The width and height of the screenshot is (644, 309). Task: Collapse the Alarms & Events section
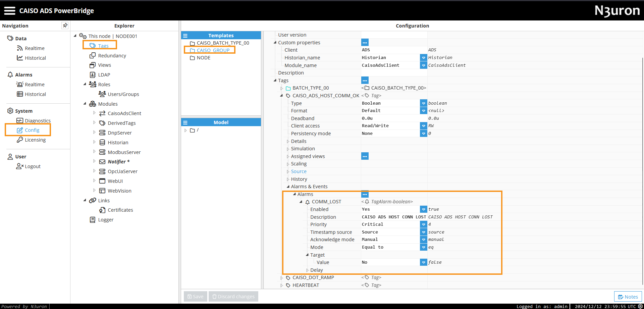coord(288,187)
